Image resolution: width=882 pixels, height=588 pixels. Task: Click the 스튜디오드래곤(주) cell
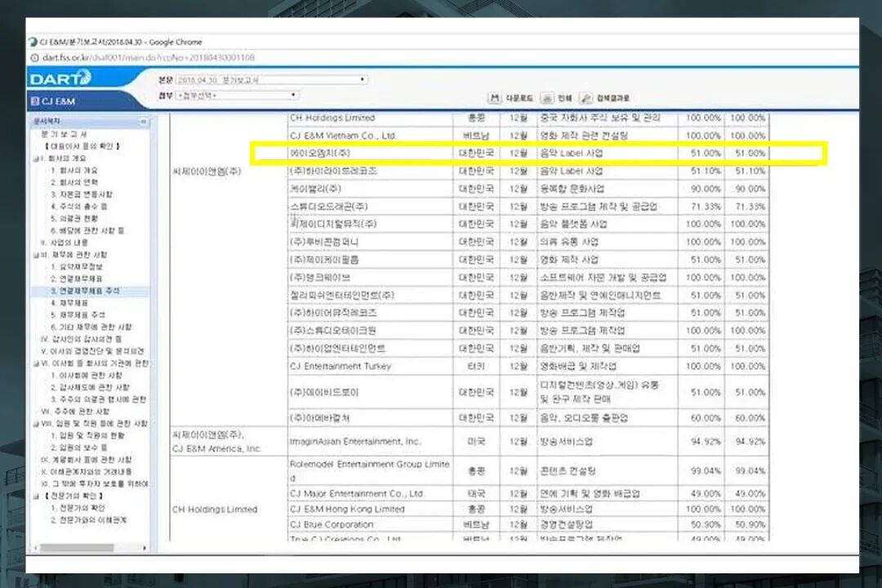(370, 207)
